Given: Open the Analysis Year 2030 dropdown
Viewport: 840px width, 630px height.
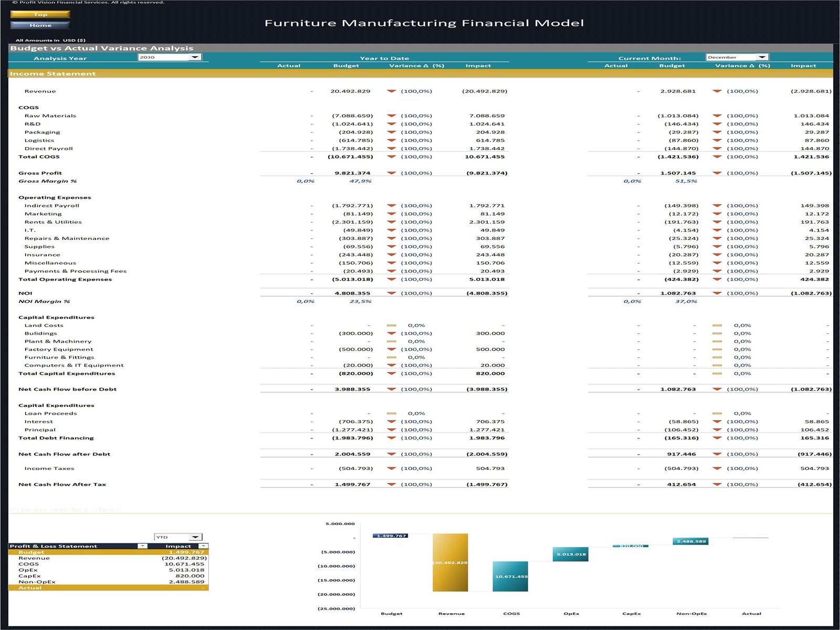Looking at the screenshot, I should tap(195, 57).
